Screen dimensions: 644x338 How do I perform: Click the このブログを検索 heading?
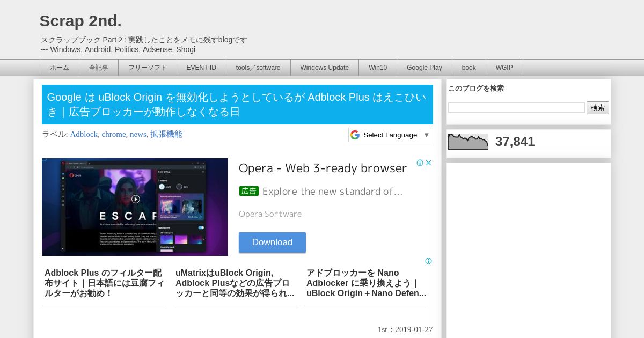476,89
